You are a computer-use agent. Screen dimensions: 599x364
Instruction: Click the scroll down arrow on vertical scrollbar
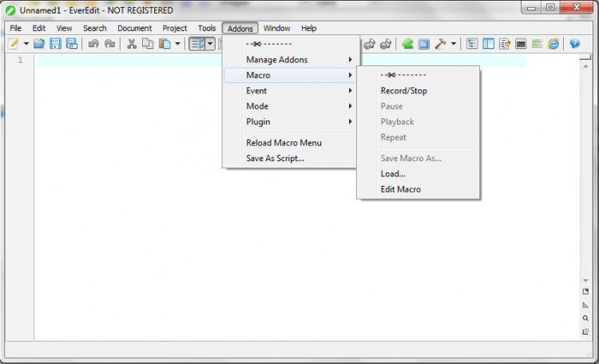[x=585, y=281]
